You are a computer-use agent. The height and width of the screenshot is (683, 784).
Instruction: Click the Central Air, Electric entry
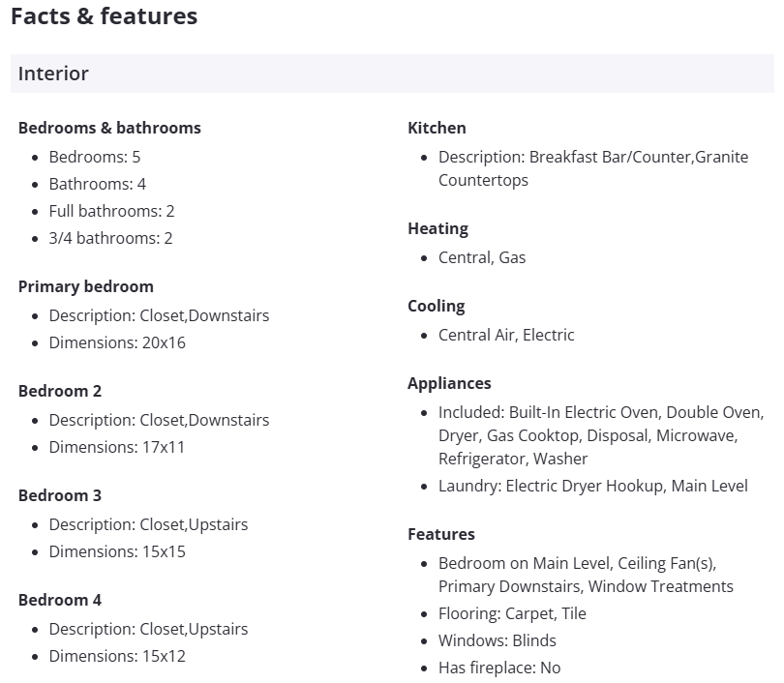[506, 335]
